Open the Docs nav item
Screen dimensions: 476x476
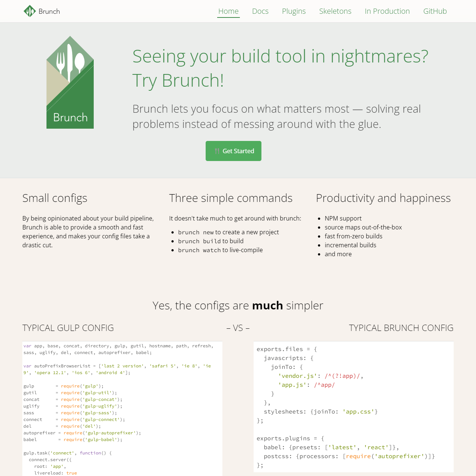260,11
